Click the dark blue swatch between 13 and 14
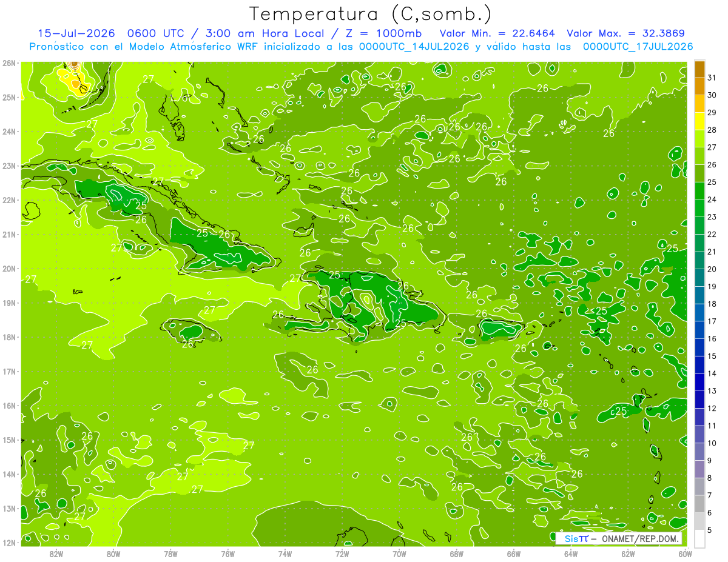Image resolution: width=728 pixels, height=562 pixels. [699, 382]
